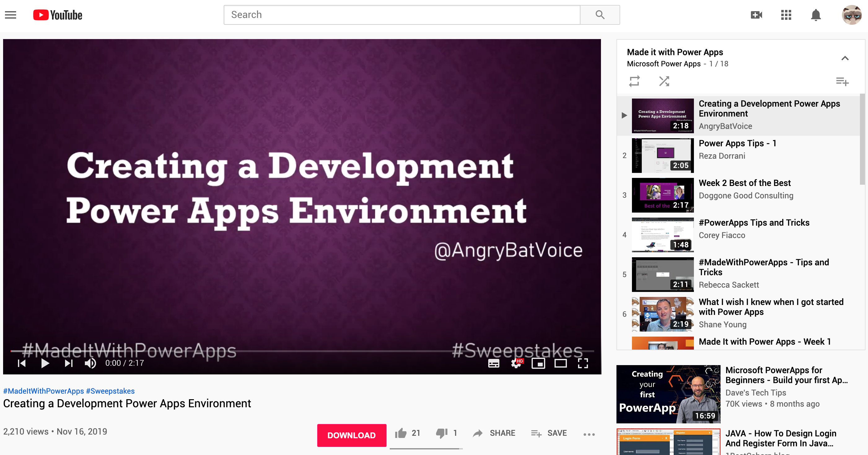
Task: Mute the video volume
Action: point(90,363)
